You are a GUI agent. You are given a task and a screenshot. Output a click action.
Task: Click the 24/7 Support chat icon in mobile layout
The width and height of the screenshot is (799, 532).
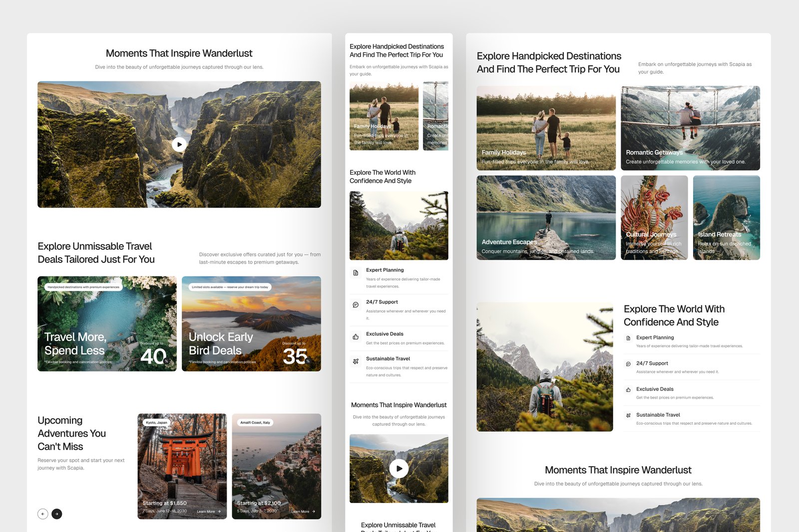356,305
